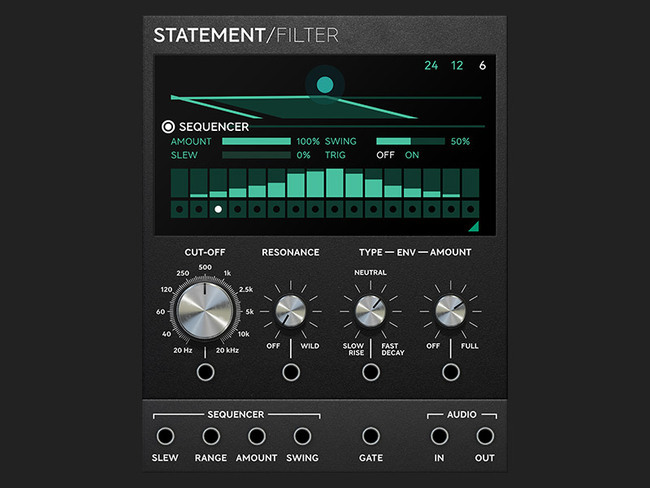Viewport: 650px width, 488px height.
Task: Click the sequencer AMOUNT input jack
Action: (x=257, y=436)
